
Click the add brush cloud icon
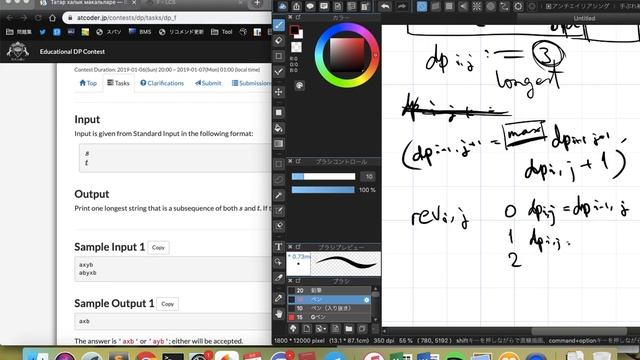pyautogui.click(x=293, y=329)
